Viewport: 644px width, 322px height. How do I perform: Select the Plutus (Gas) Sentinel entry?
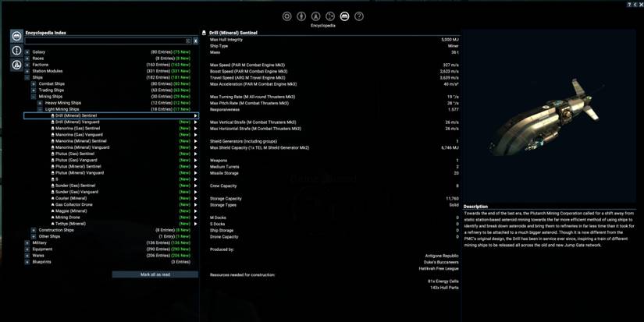click(112, 154)
